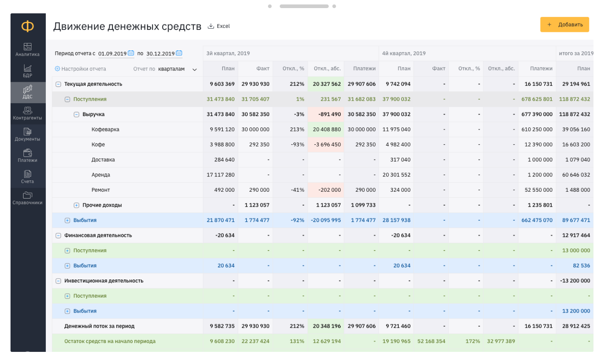The image size is (604, 364).
Task: Click the report start date field 01.09.2019
Action: [x=112, y=53]
